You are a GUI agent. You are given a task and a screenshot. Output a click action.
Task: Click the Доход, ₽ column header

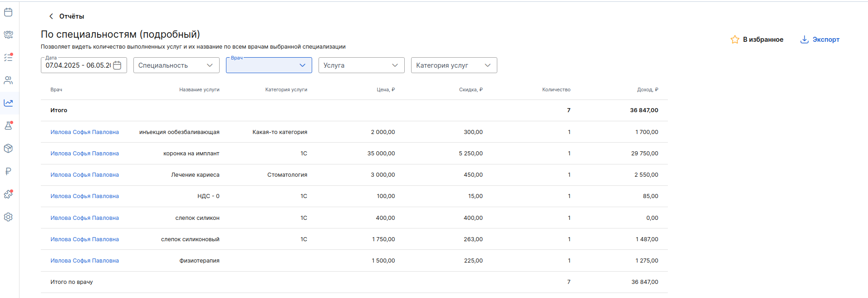click(647, 90)
